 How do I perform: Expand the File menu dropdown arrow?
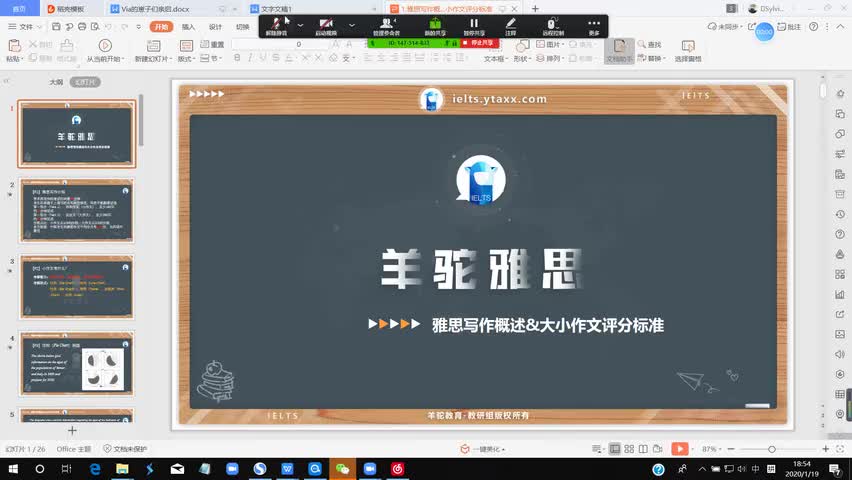[39, 27]
